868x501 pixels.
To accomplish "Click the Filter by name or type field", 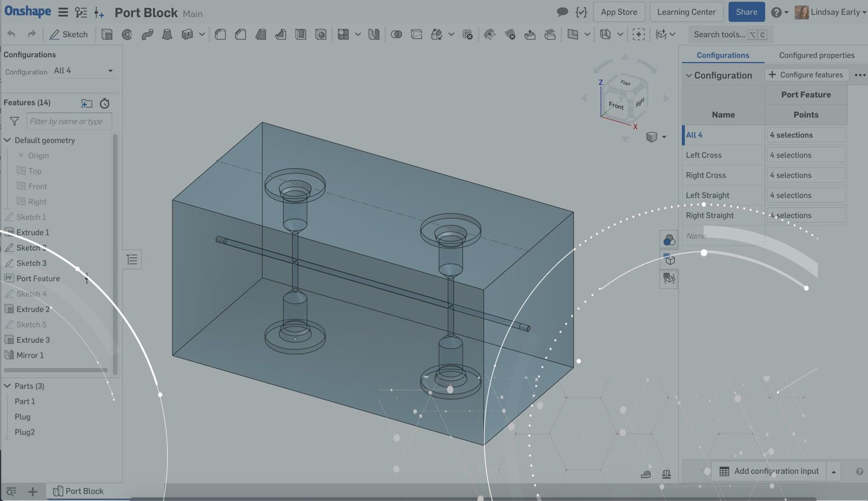I will (x=69, y=122).
